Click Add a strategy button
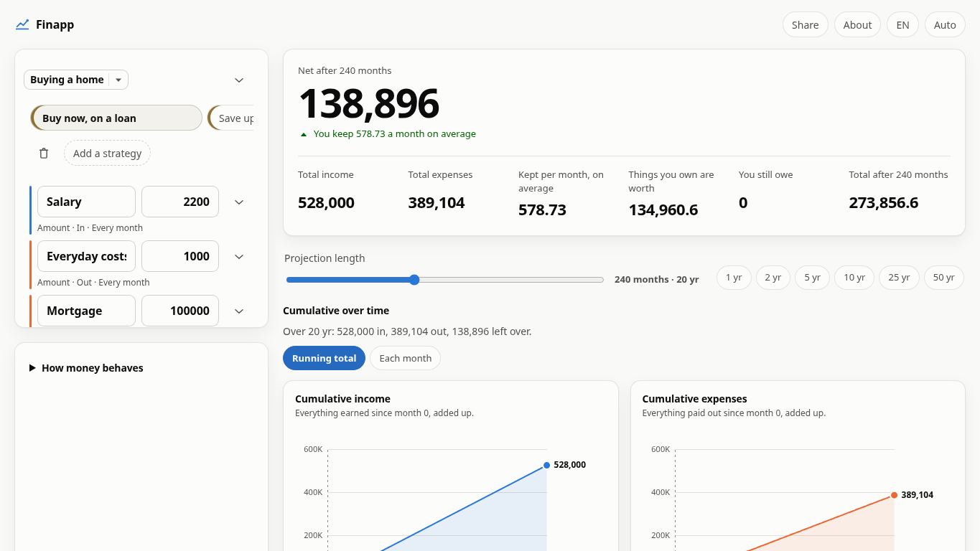This screenshot has height=551, width=980. pos(107,154)
